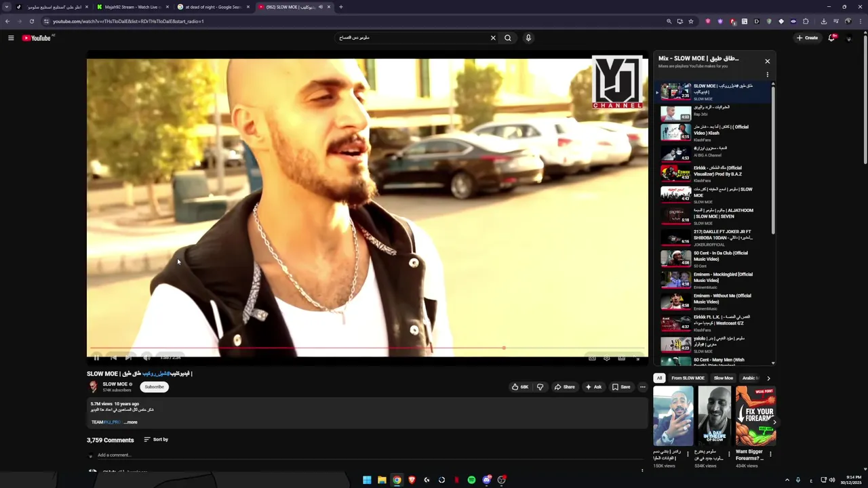The height and width of the screenshot is (488, 868).
Task: Go to YouTube home via logo
Action: point(37,38)
